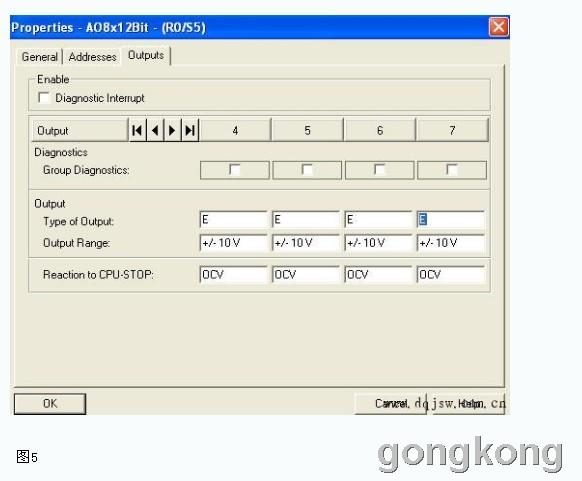Tick Group Diagnostics for output 4
This screenshot has width=582, height=481.
[x=235, y=170]
